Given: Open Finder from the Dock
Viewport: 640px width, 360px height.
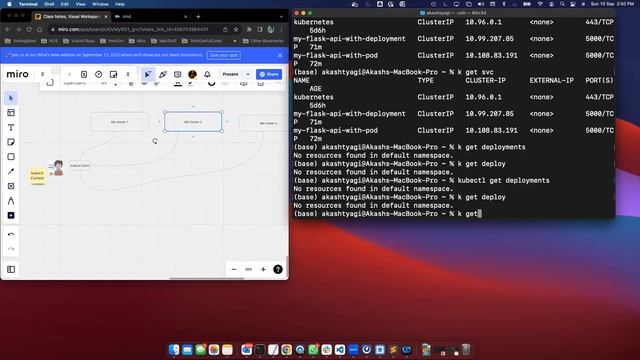Looking at the screenshot, I should point(174,350).
